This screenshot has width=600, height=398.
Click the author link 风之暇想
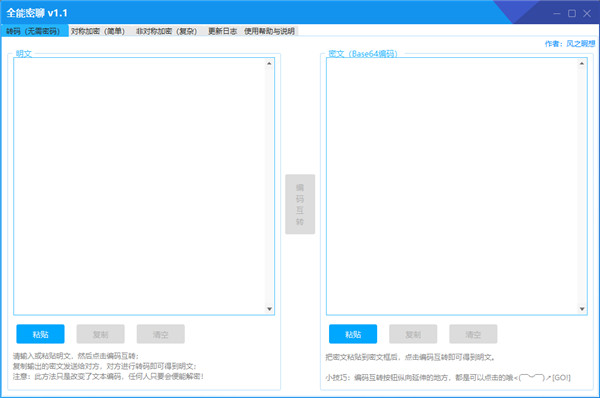pos(580,44)
